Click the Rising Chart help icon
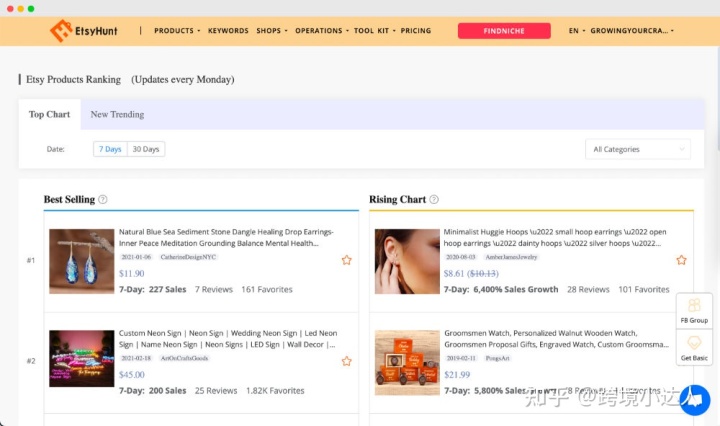Viewport: 720px width, 426px height. coord(434,199)
